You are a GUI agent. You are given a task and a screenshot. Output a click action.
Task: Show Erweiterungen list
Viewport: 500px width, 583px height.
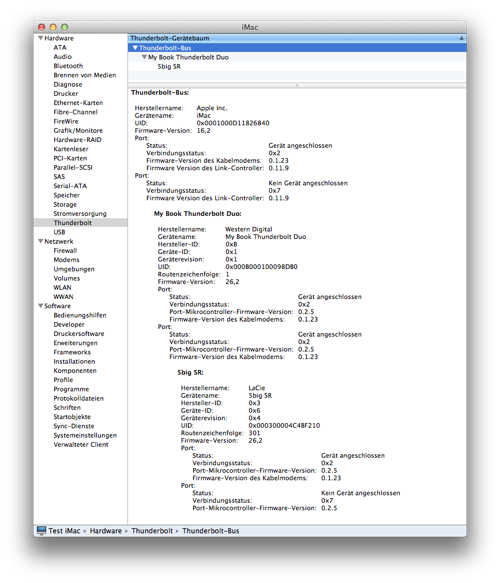(75, 343)
